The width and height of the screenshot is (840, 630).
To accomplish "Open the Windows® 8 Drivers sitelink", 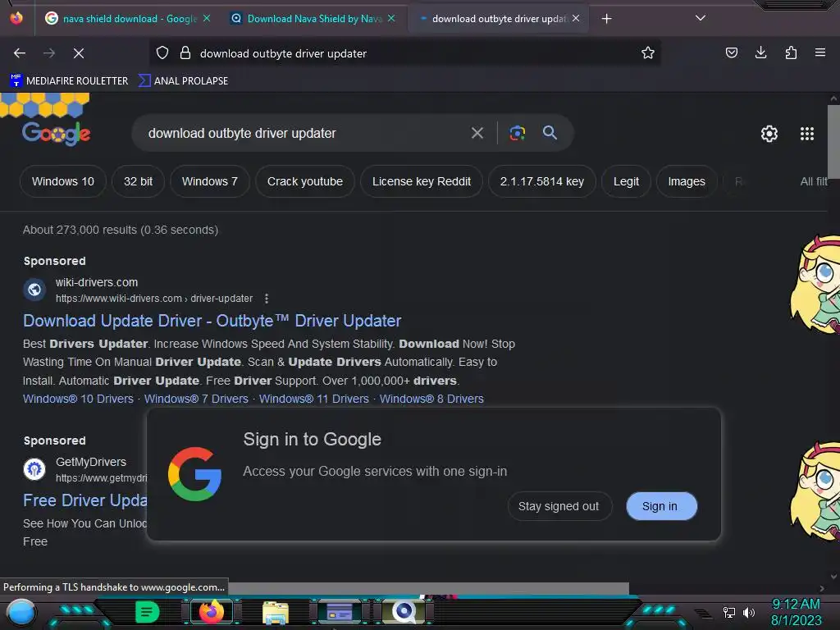I will tap(431, 399).
